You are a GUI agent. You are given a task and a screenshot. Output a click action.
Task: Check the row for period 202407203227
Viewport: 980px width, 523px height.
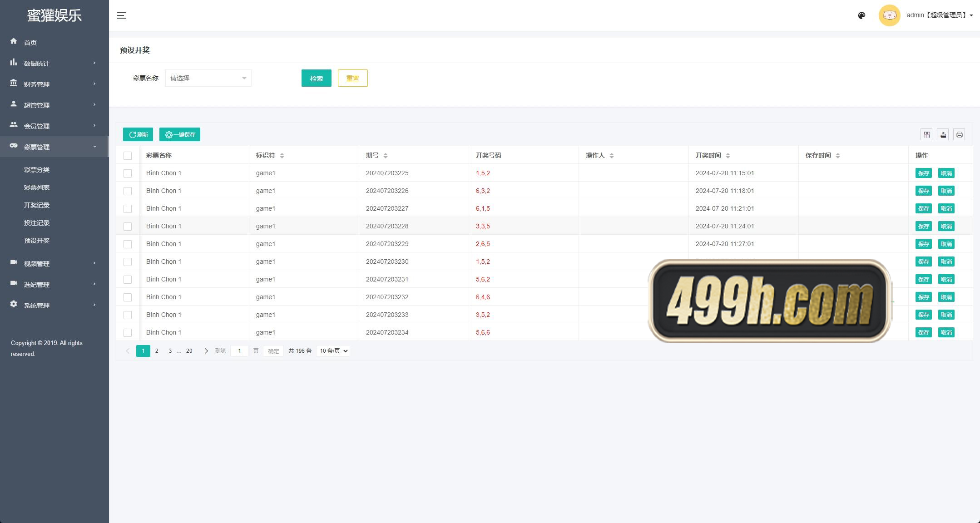[128, 209]
